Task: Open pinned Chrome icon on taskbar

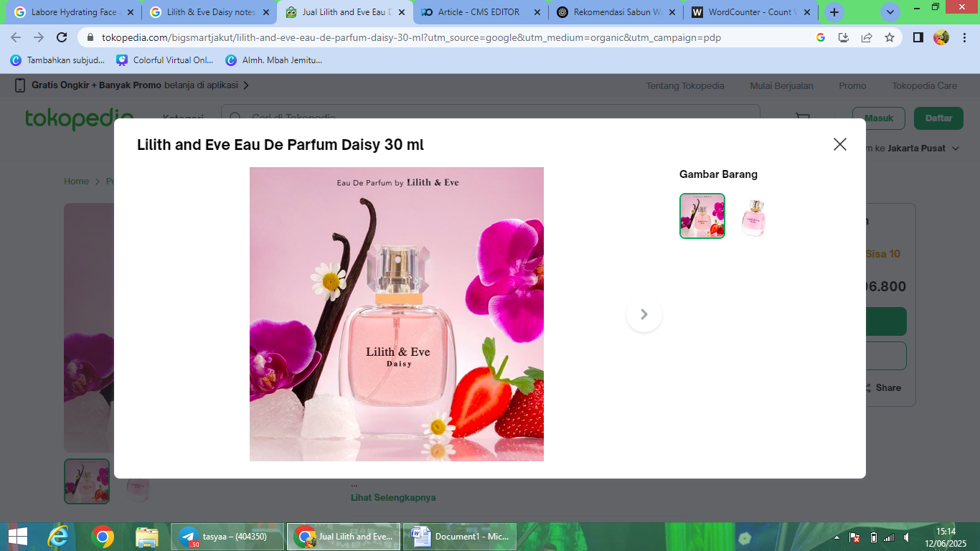Action: pyautogui.click(x=103, y=537)
